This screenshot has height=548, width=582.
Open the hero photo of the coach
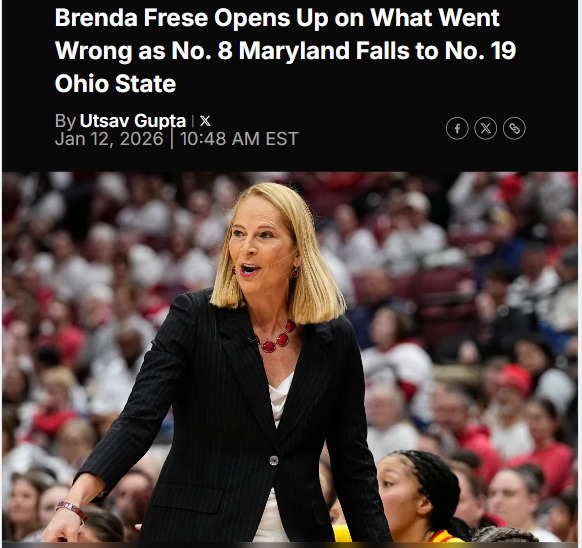click(x=290, y=357)
